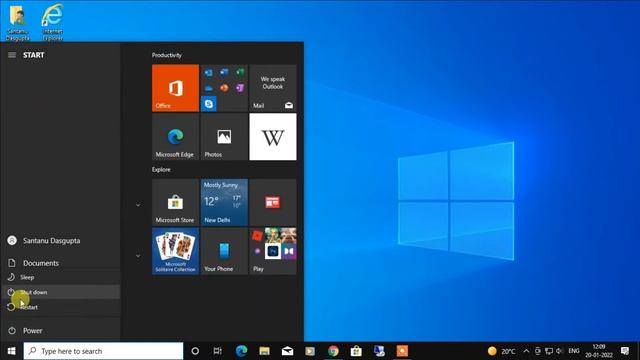Open the Wikipedia W tile
The width and height of the screenshot is (640, 360).
coord(273,137)
